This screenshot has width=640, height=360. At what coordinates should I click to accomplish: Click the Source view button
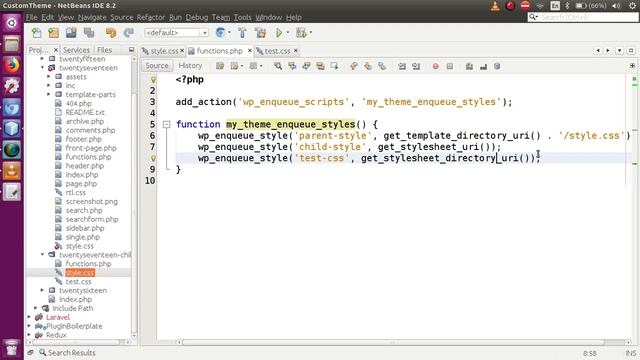157,66
